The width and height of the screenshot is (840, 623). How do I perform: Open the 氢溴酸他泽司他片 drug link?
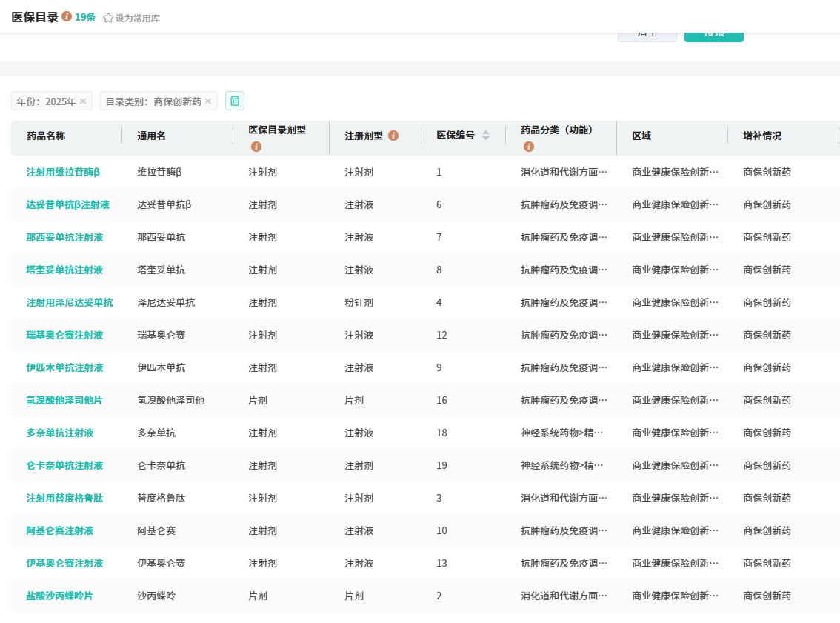click(x=64, y=400)
